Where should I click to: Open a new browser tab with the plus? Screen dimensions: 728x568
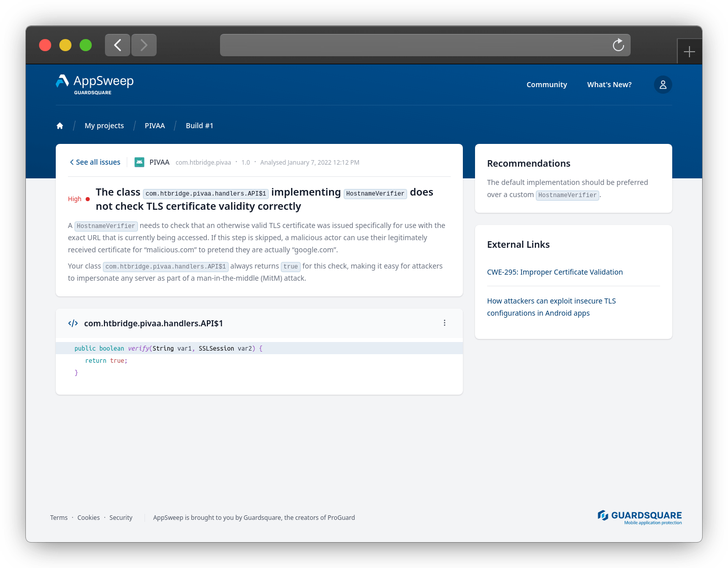pyautogui.click(x=689, y=51)
